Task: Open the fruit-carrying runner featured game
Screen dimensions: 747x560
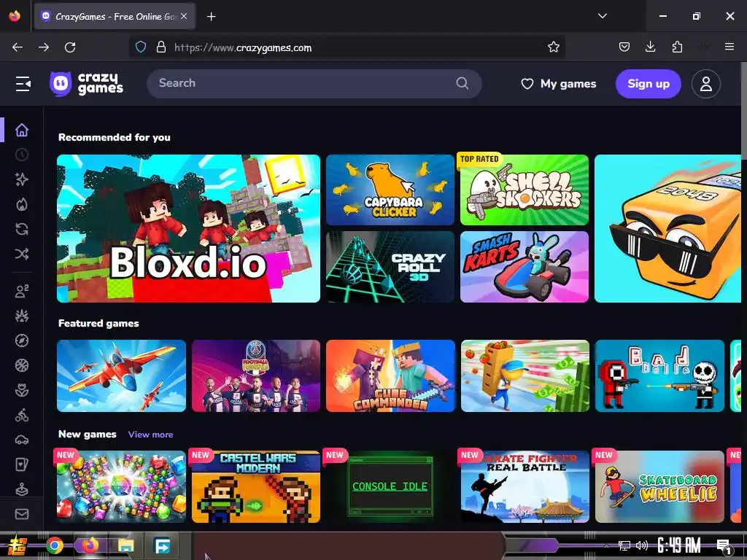Action: (525, 376)
